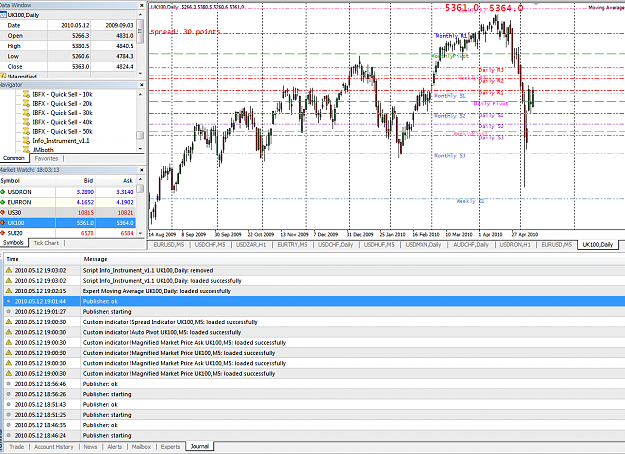
Task: Click the Close value 5363.0 in Data Window
Action: pyautogui.click(x=81, y=67)
